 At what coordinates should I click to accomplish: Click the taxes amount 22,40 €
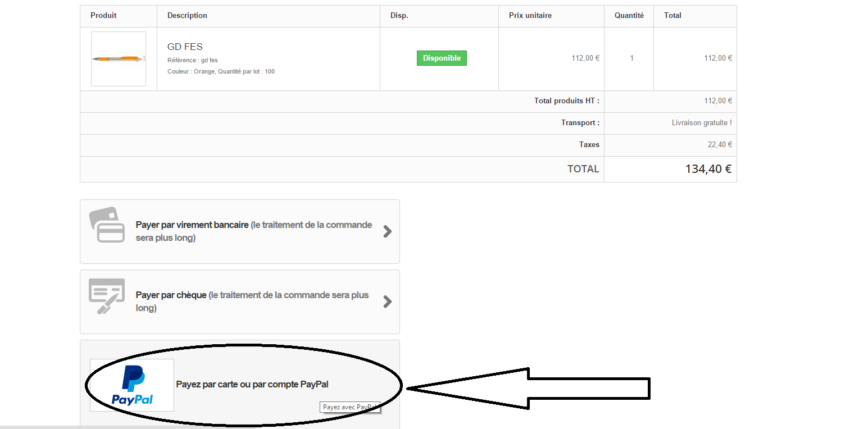tap(720, 144)
